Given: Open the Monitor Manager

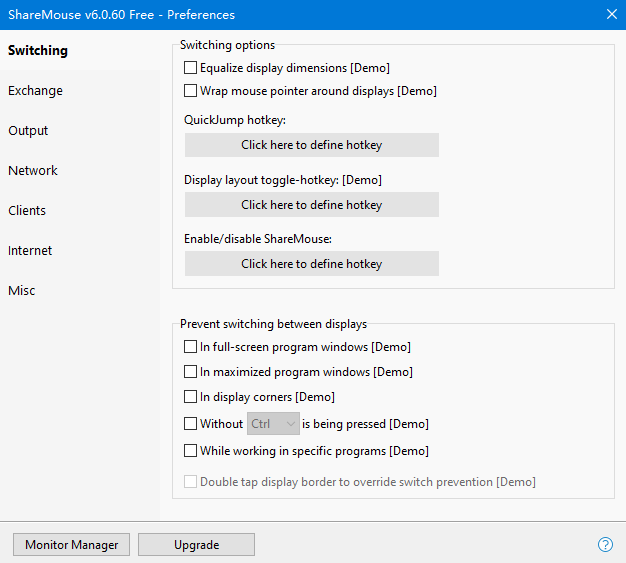Looking at the screenshot, I should click(x=71, y=545).
